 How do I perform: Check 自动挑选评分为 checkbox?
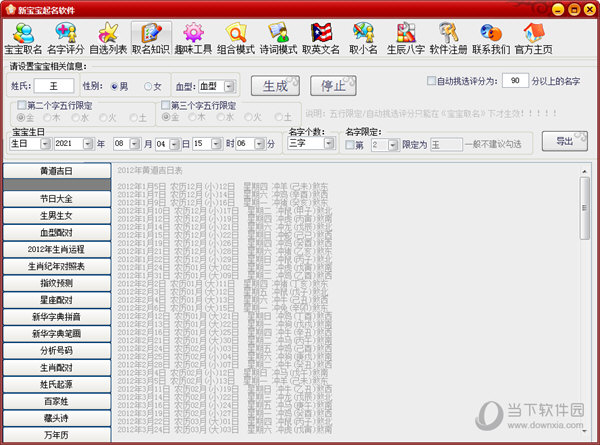tap(431, 81)
